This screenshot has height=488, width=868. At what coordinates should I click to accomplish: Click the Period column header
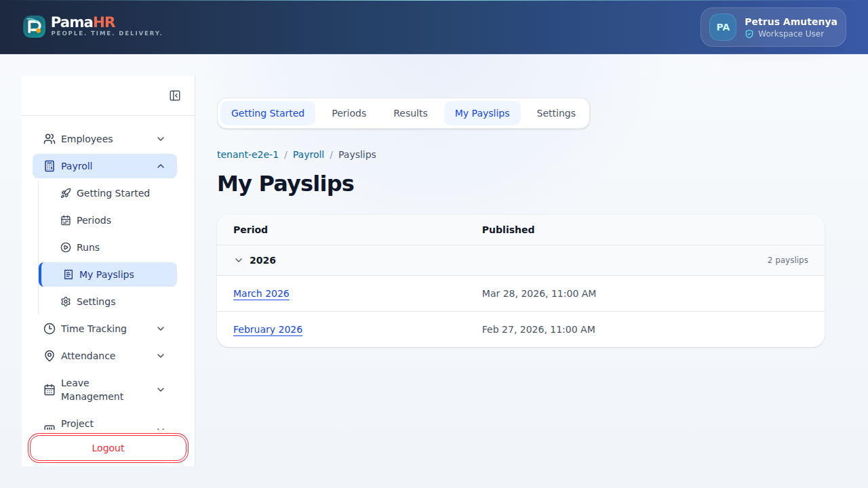pos(250,230)
